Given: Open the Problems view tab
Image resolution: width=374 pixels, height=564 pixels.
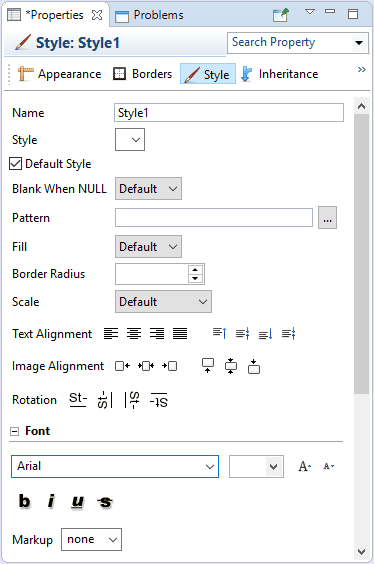Looking at the screenshot, I should pos(149,15).
